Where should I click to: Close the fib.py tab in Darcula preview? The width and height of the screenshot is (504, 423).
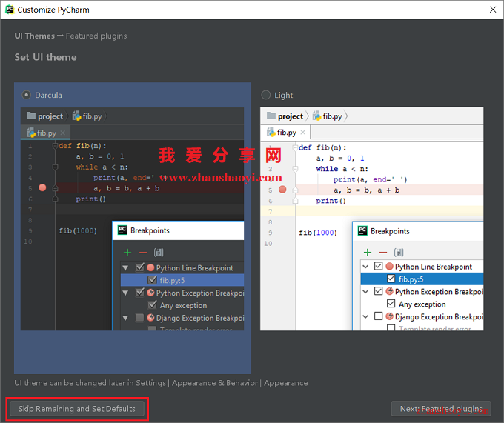pyautogui.click(x=63, y=133)
